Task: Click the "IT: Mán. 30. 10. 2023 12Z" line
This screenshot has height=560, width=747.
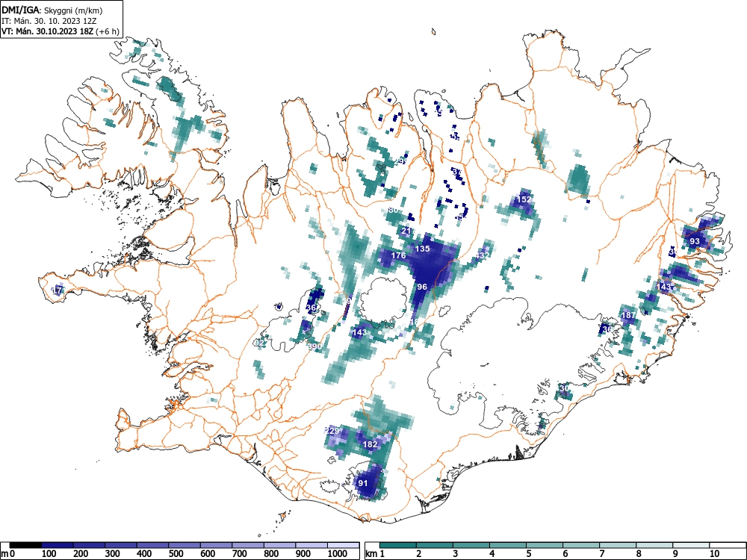Action: (x=49, y=21)
